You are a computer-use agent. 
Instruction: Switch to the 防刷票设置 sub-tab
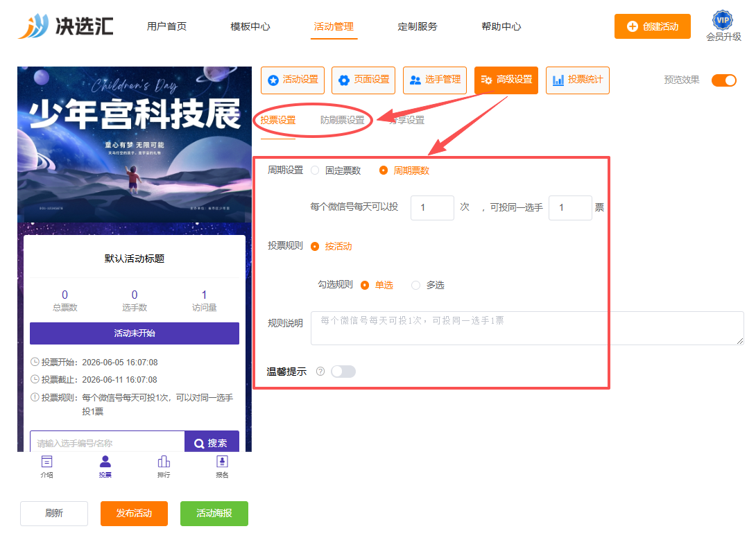point(343,120)
